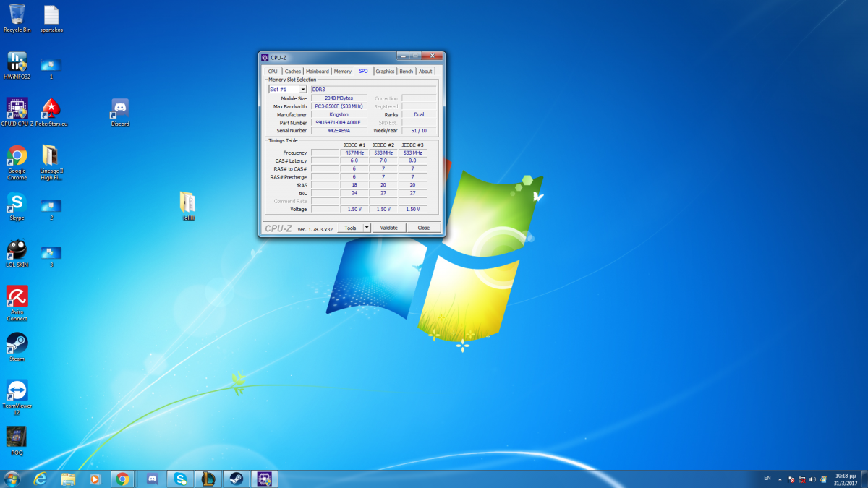This screenshot has width=868, height=488.
Task: Switch to the Bench tab
Action: [407, 72]
